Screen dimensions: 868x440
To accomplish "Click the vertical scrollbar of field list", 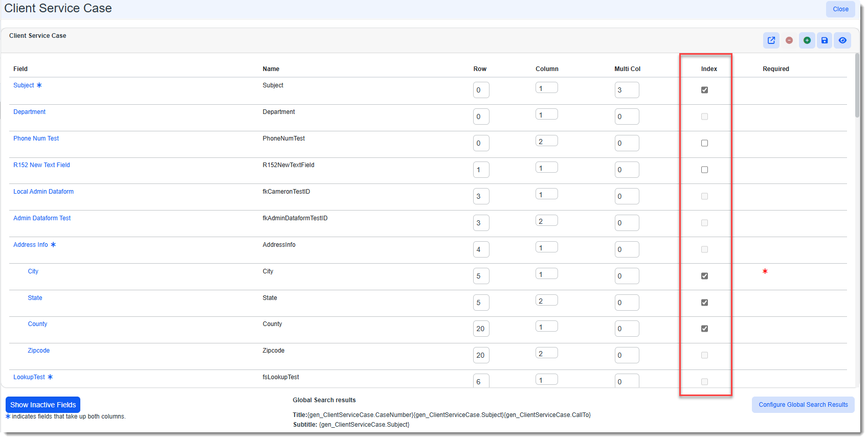I will tap(857, 87).
